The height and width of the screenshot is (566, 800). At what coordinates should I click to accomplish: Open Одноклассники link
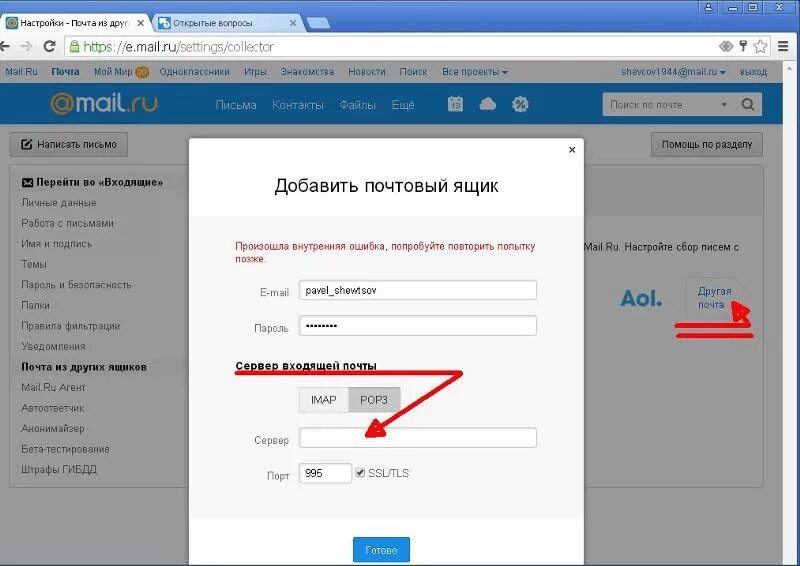194,72
